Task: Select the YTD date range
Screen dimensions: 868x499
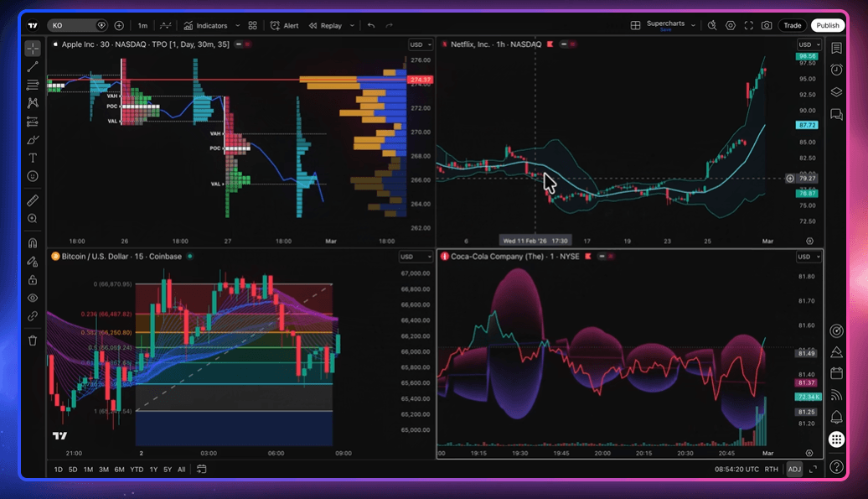Action: pyautogui.click(x=137, y=469)
